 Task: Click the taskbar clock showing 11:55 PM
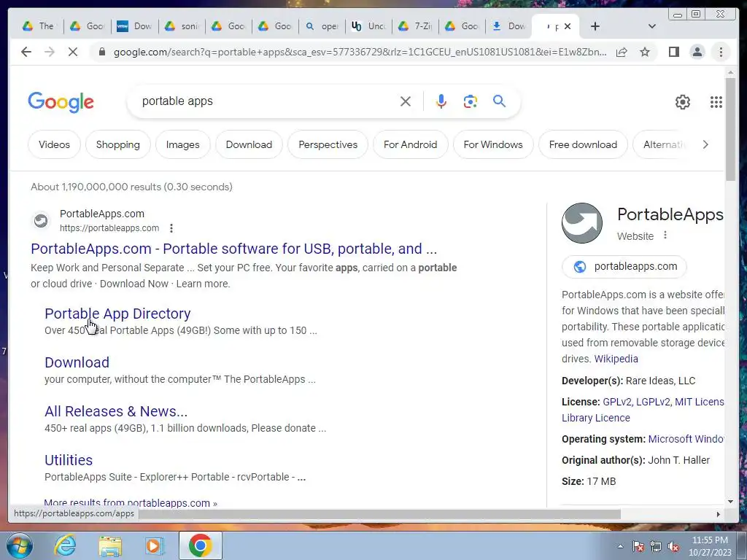coord(710,546)
